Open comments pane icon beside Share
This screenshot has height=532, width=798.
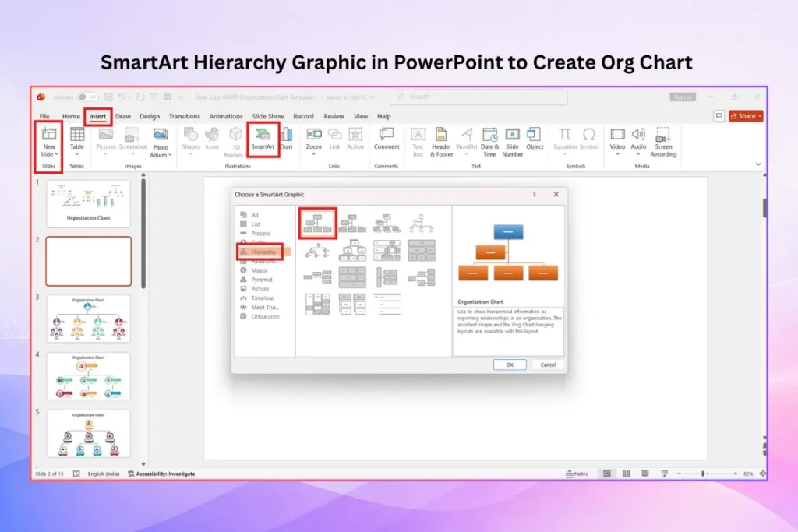point(719,116)
